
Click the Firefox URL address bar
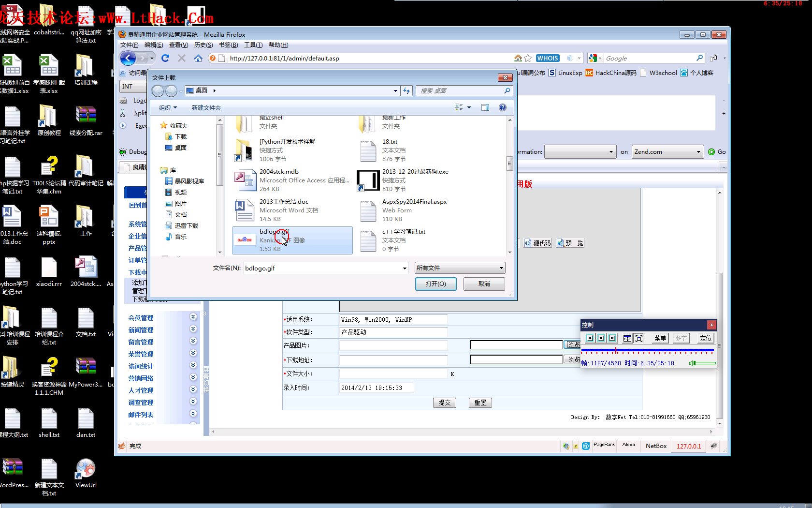[x=370, y=58]
